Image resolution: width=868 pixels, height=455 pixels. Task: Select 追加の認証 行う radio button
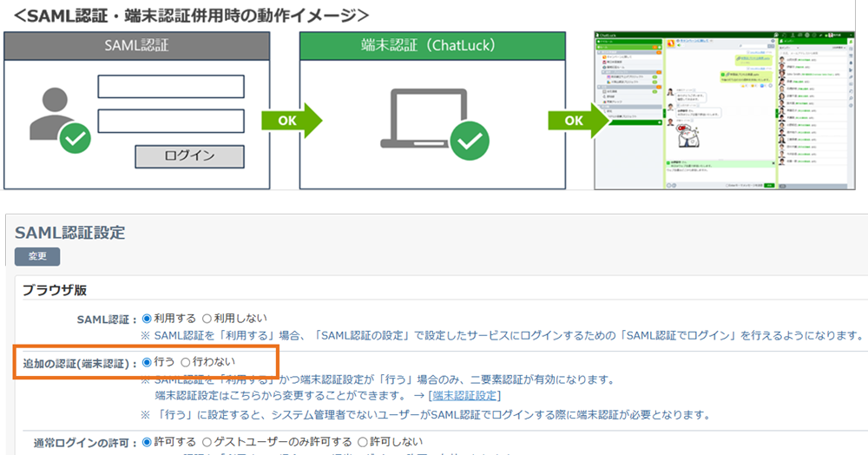(x=147, y=362)
